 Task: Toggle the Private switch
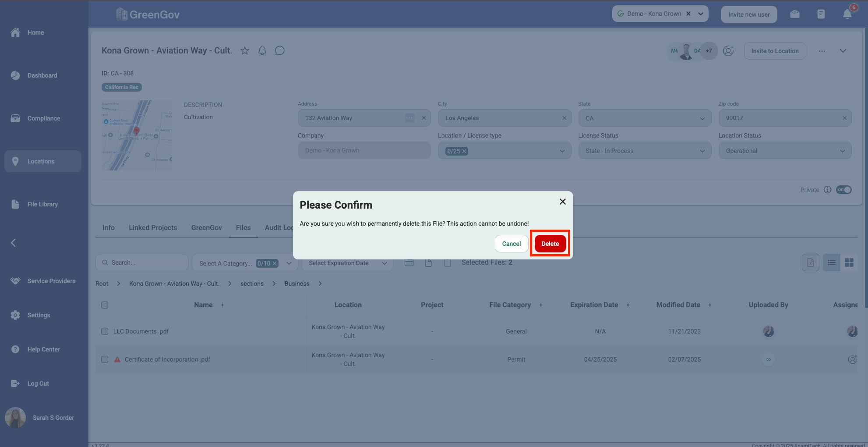tap(844, 190)
